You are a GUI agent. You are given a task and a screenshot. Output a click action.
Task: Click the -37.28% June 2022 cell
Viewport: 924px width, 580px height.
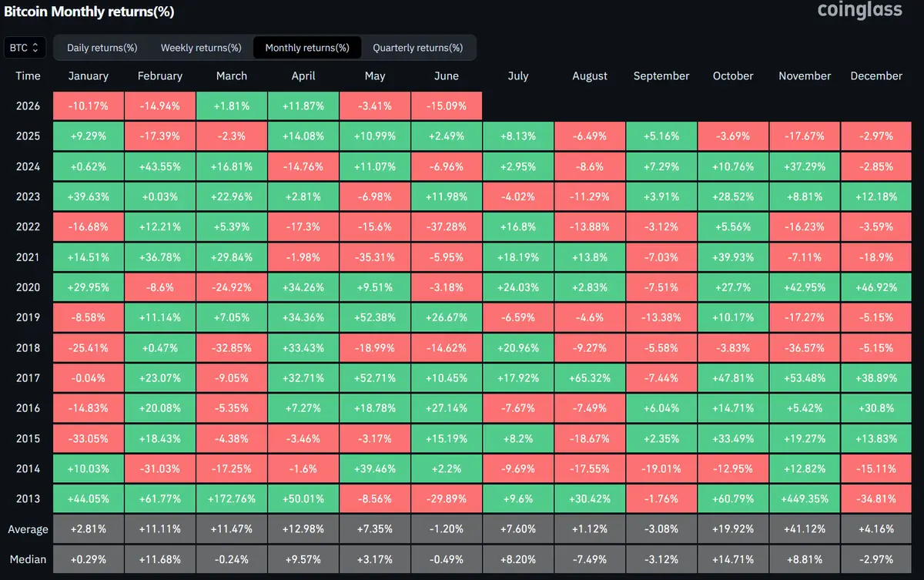pos(447,227)
